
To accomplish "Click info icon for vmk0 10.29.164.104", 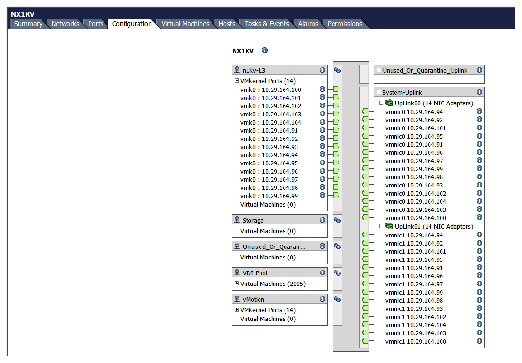I will [x=322, y=122].
